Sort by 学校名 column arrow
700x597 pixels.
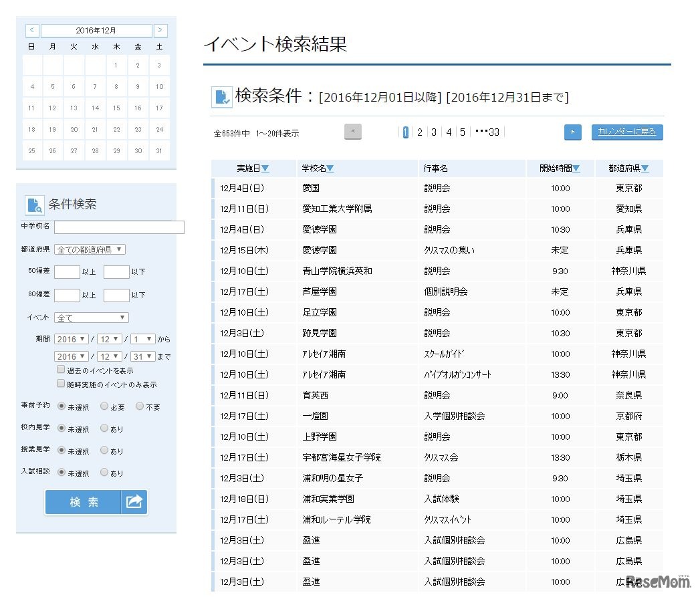point(330,168)
